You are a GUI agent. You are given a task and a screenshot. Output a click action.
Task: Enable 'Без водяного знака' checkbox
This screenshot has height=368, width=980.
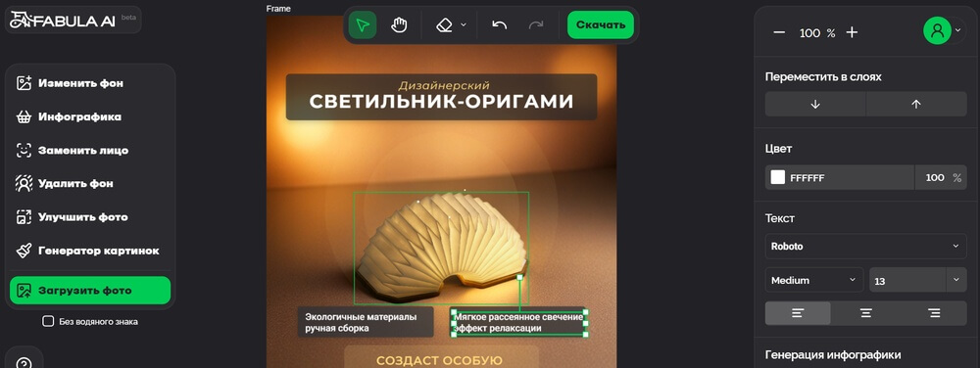[47, 321]
